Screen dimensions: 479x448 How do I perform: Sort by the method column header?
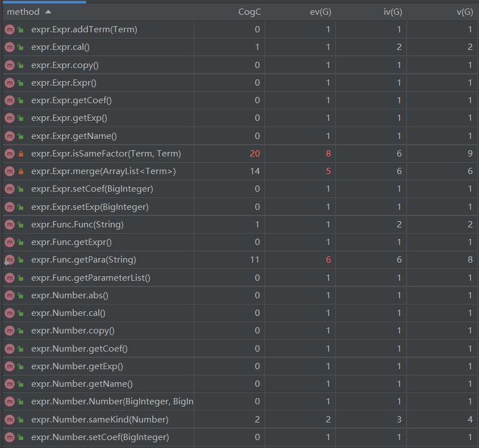pyautogui.click(x=23, y=12)
